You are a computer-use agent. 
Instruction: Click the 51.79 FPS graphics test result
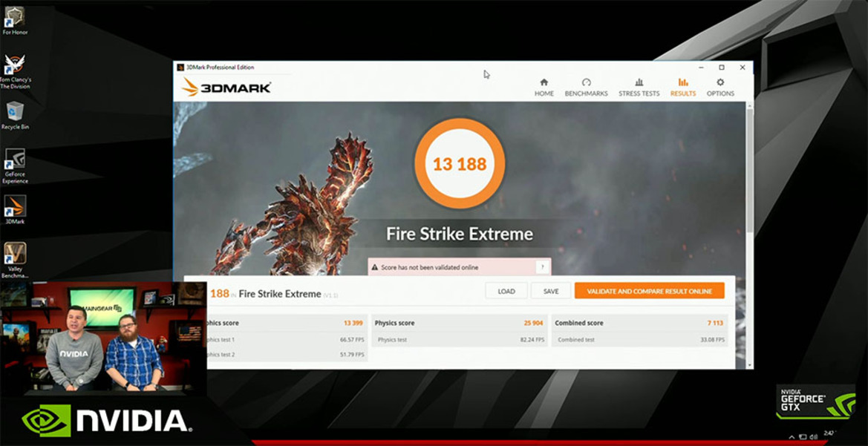click(352, 355)
